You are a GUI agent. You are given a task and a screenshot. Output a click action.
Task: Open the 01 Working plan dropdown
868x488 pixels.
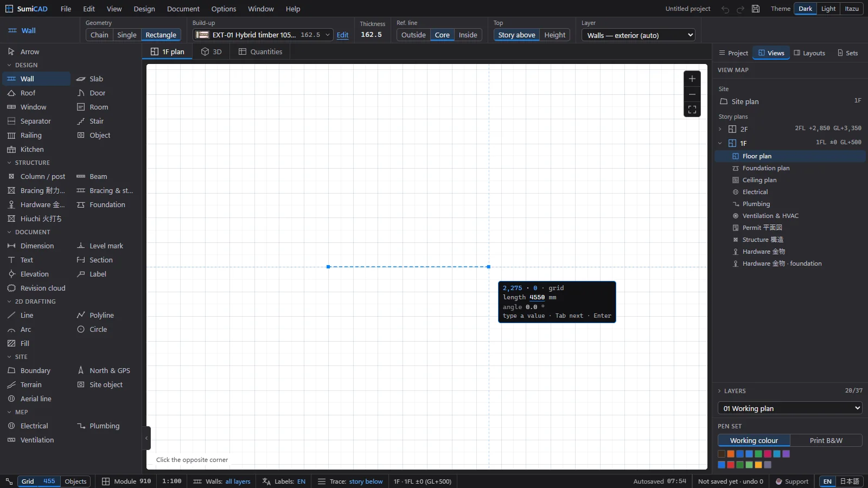pyautogui.click(x=790, y=408)
